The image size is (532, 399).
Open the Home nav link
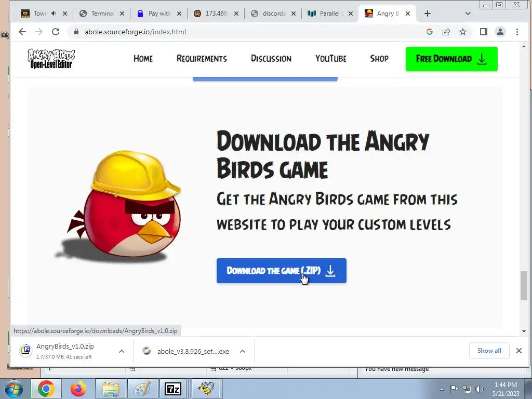[x=143, y=58]
